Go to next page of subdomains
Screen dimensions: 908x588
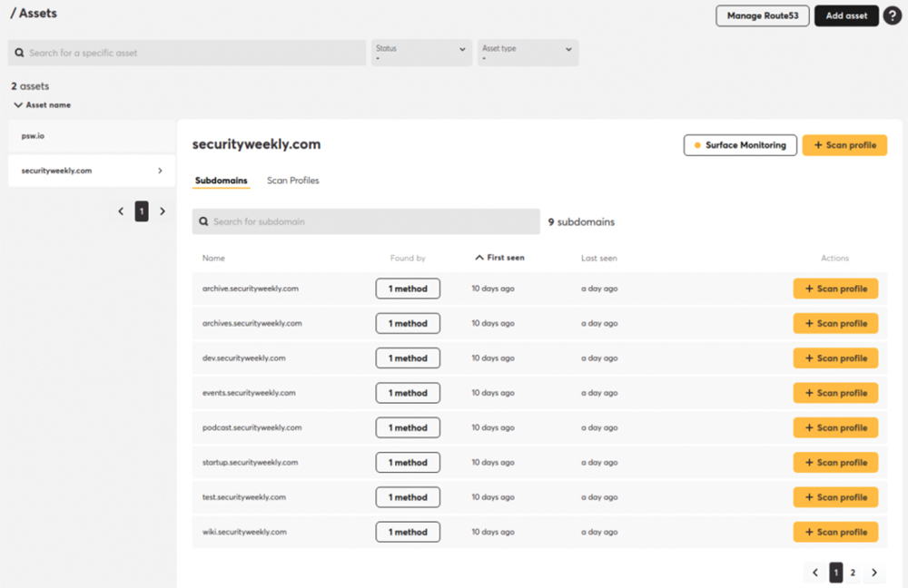(x=873, y=573)
